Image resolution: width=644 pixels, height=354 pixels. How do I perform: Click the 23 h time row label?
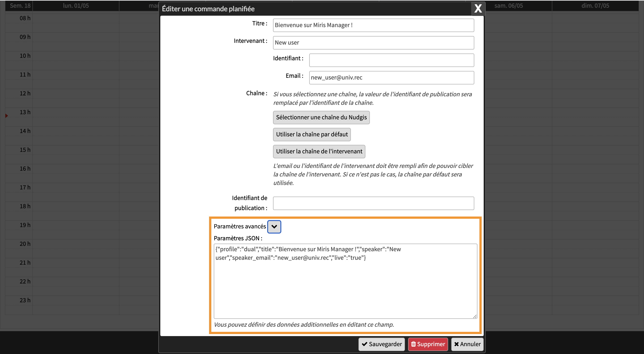click(25, 300)
